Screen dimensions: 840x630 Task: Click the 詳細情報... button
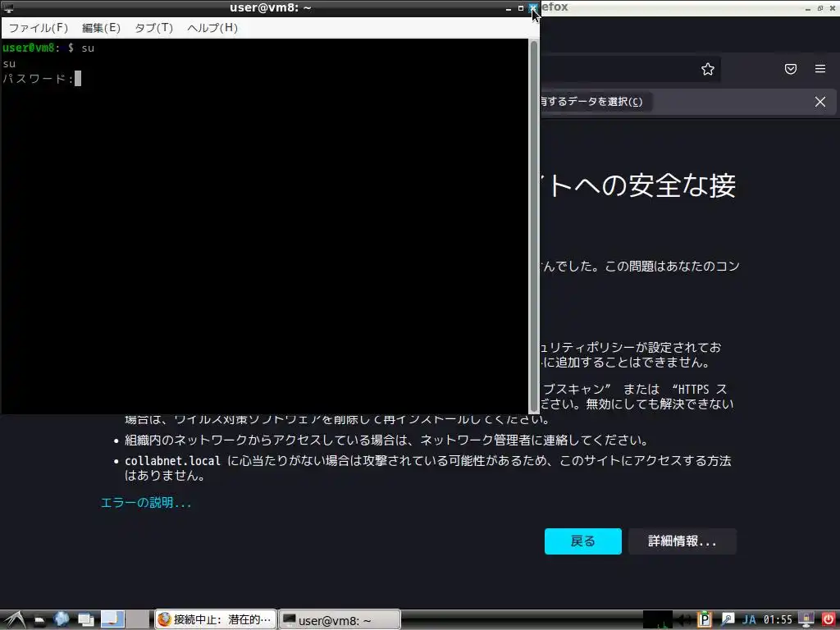coord(682,541)
